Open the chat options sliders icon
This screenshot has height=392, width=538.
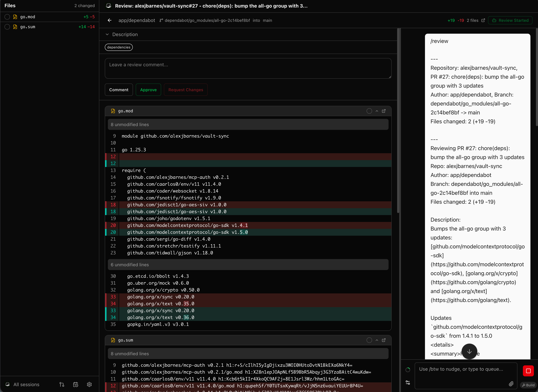tap(407, 383)
